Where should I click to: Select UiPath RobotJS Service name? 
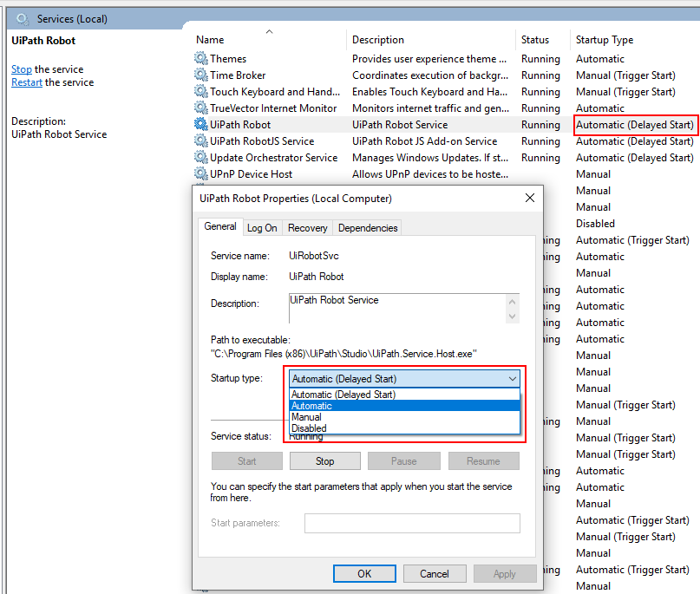tap(262, 141)
